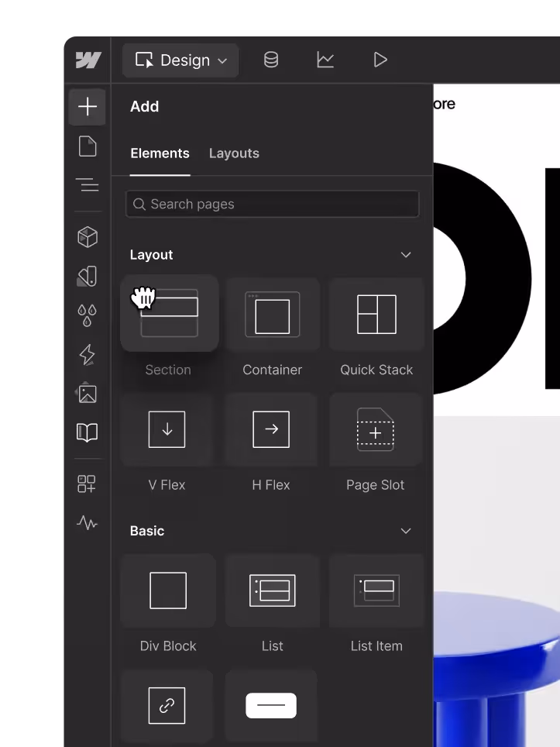The image size is (560, 747).
Task: Select the white button element tile
Action: pyautogui.click(x=271, y=706)
